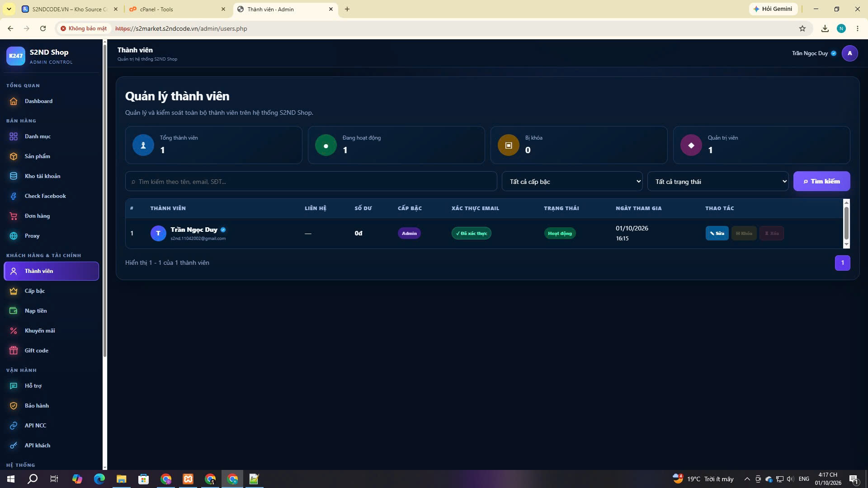The height and width of the screenshot is (488, 868).
Task: Click the Cấp bậc crown icon
Action: 14,291
